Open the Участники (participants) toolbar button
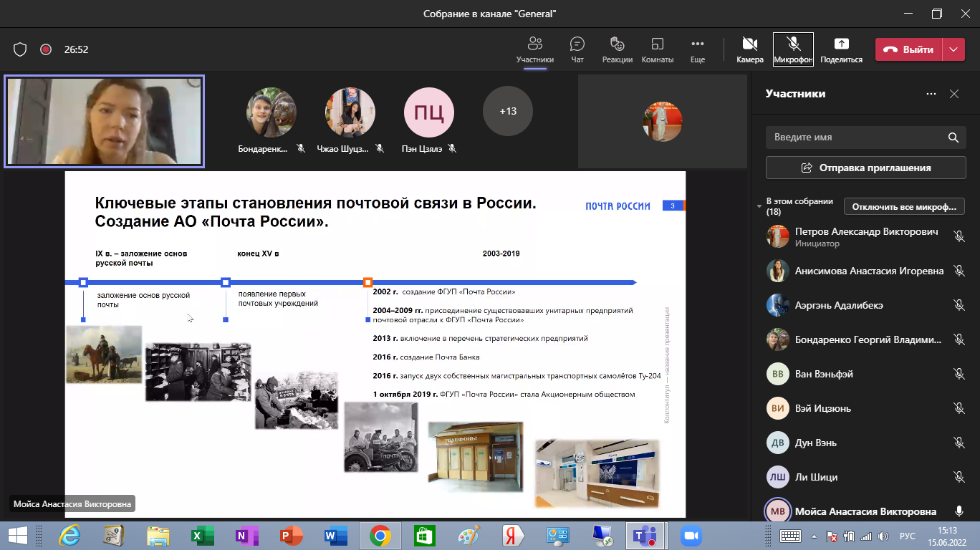Image resolution: width=980 pixels, height=550 pixels. (535, 49)
